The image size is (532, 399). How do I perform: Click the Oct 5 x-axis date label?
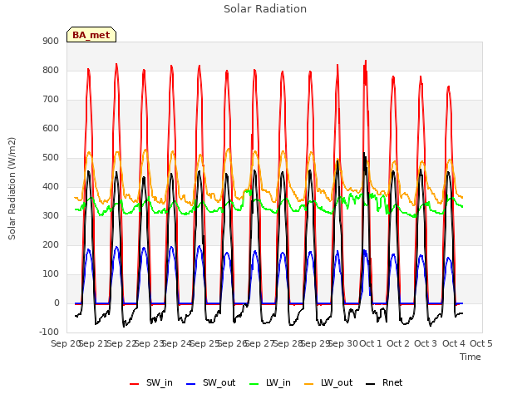481,343
